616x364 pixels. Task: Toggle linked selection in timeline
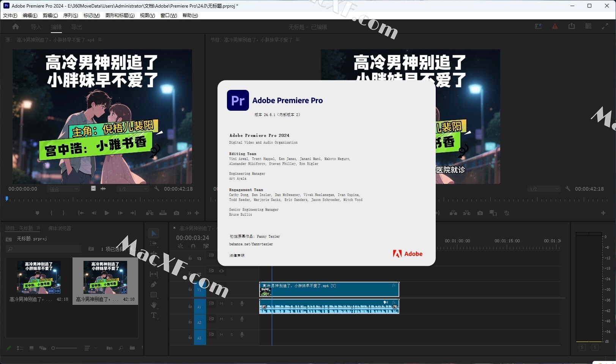[x=206, y=246]
